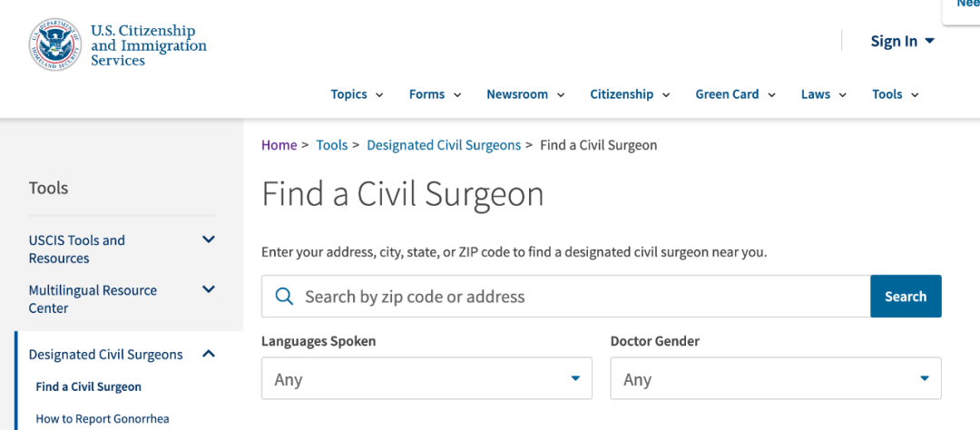
Task: Open How to Report Gonorrhea sidebar link
Action: point(103,419)
